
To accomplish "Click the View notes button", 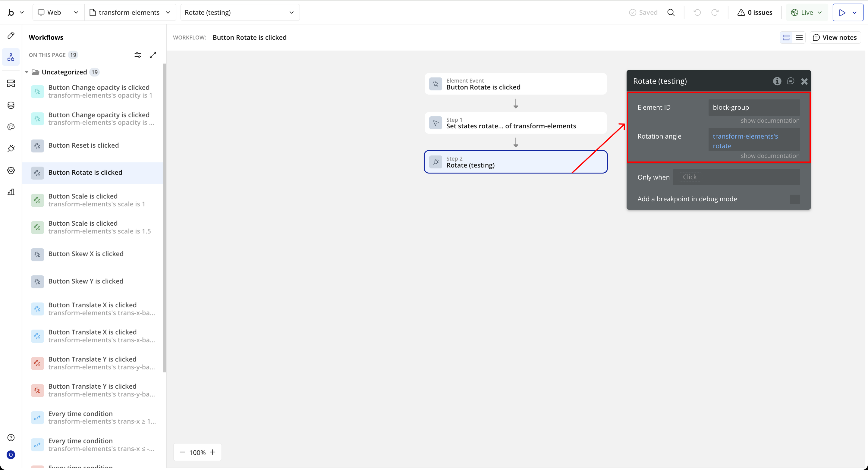I will pos(835,37).
